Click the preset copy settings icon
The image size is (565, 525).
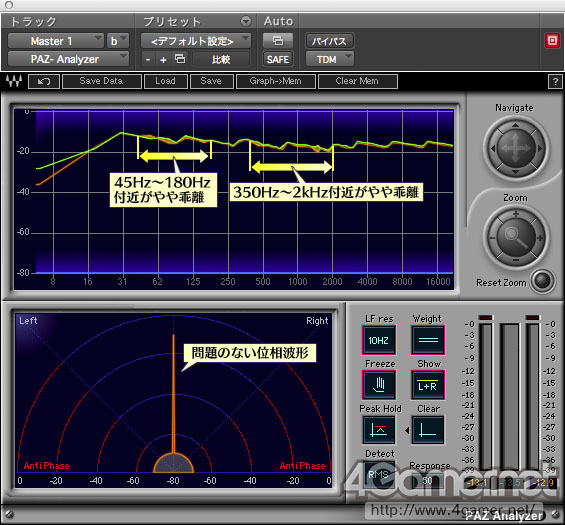(180, 59)
